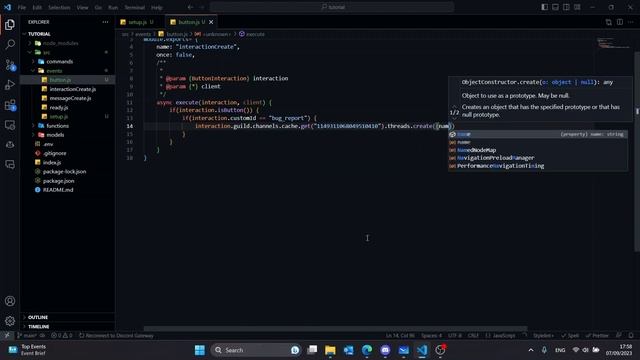Screen dimensions: 640x360
Task: Open the Selection menu
Action: [x=59, y=7]
